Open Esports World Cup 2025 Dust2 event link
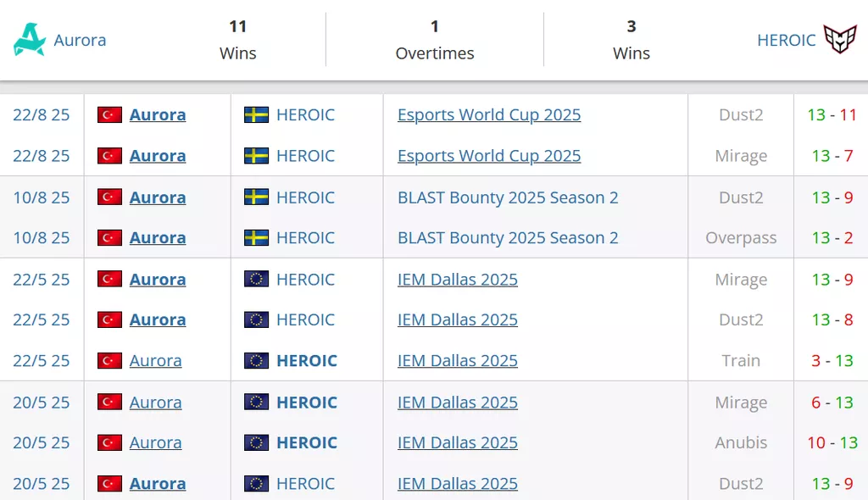This screenshot has height=500, width=868. point(489,114)
